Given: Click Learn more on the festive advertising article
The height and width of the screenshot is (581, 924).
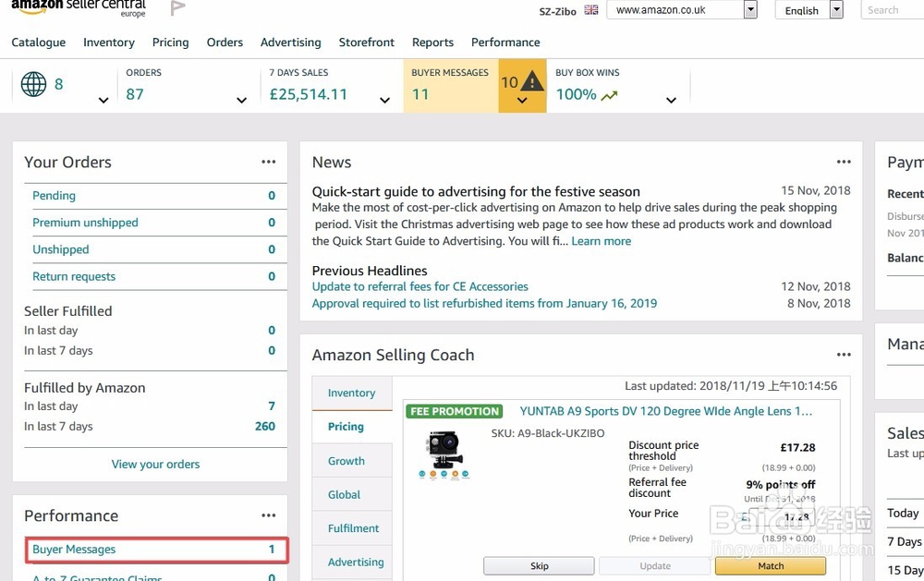Looking at the screenshot, I should point(601,241).
